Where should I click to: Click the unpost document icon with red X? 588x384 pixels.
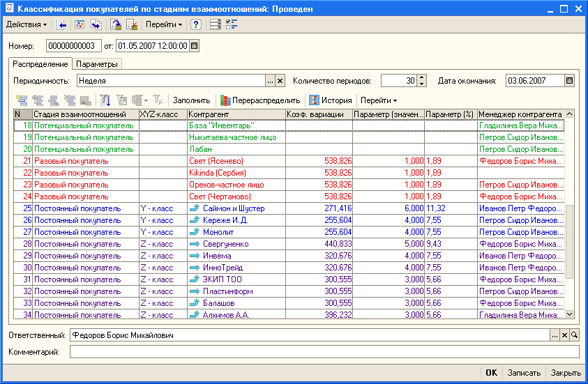(132, 24)
